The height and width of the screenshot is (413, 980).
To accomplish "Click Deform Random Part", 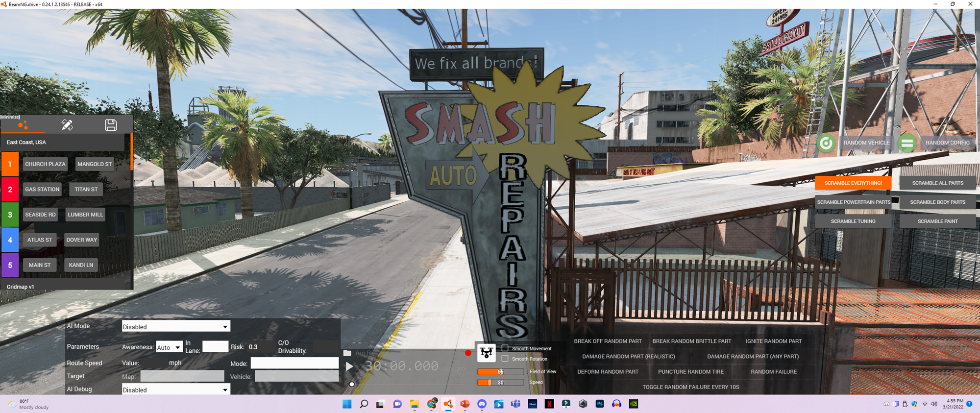I will (608, 372).
